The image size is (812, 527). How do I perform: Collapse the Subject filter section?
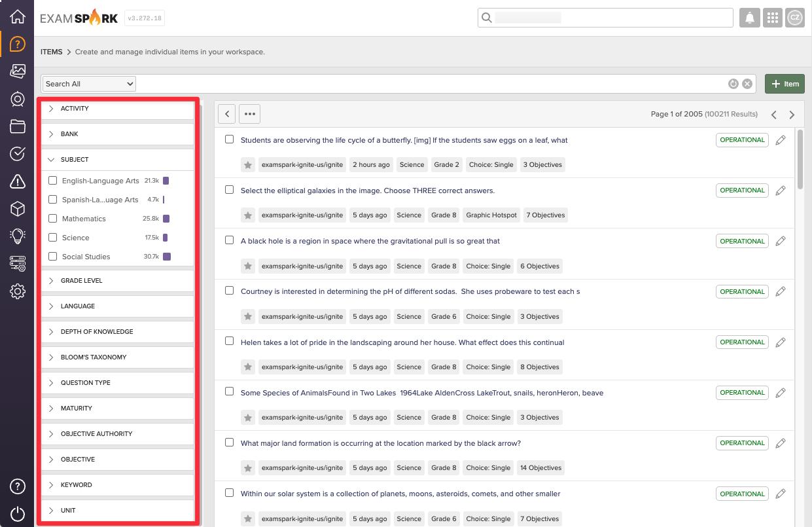[x=118, y=160]
